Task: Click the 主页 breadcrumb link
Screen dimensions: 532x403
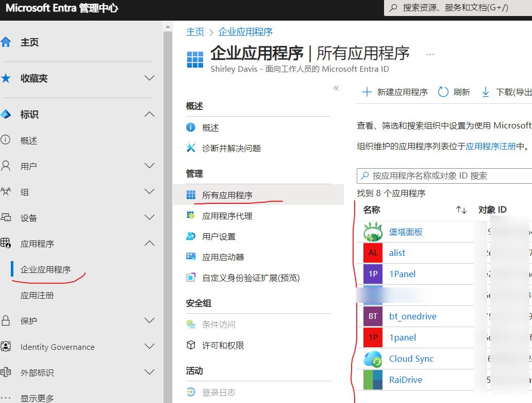Action: 195,32
